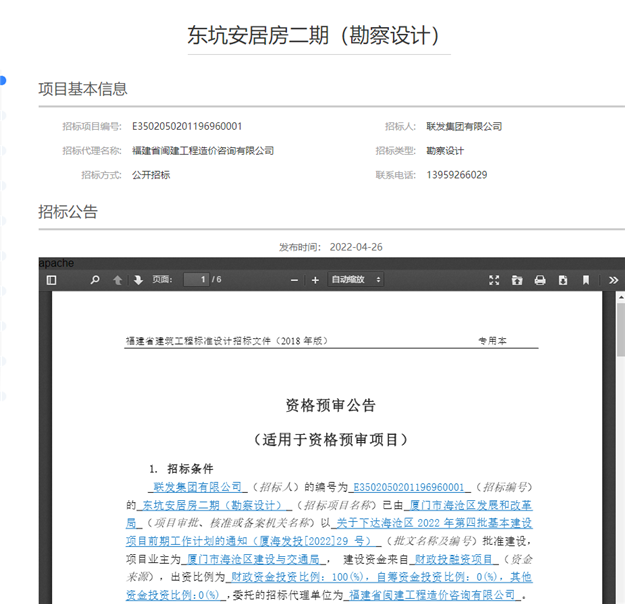Click the 东坑安居房二期（勘察设计） link in PDF

tap(212, 505)
